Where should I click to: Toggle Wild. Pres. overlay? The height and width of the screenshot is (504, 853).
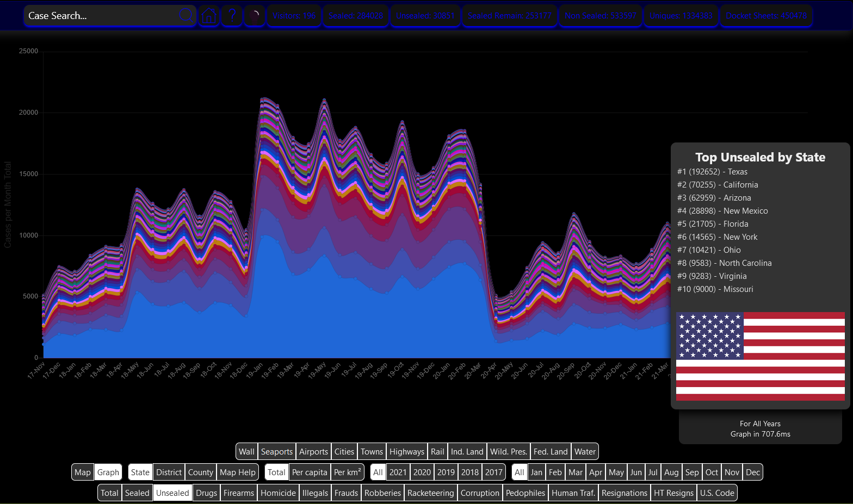pos(509,451)
